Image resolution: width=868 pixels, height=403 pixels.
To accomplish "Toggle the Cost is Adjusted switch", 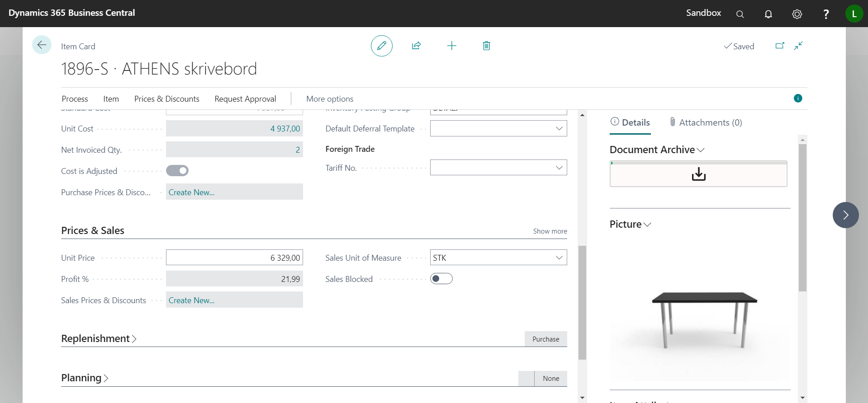I will click(177, 171).
